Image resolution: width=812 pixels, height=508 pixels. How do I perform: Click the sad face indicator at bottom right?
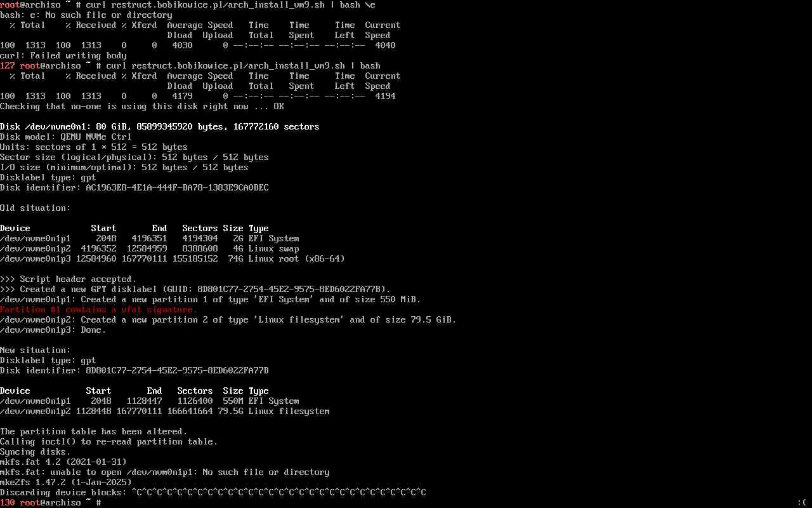802,502
